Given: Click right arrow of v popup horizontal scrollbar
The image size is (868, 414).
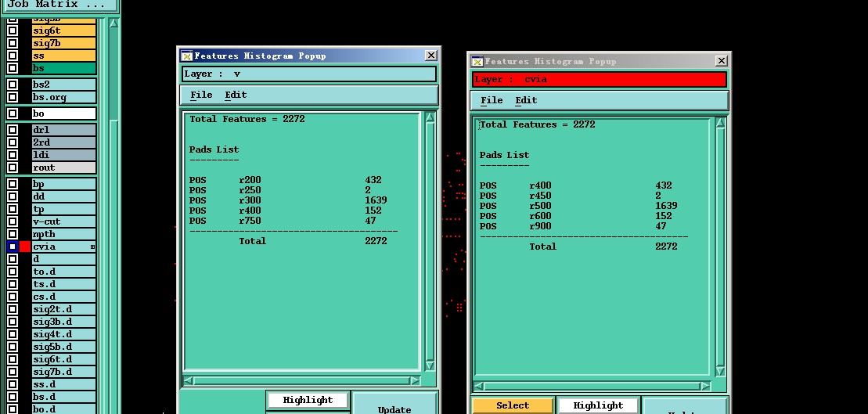Looking at the screenshot, I should pos(415,380).
